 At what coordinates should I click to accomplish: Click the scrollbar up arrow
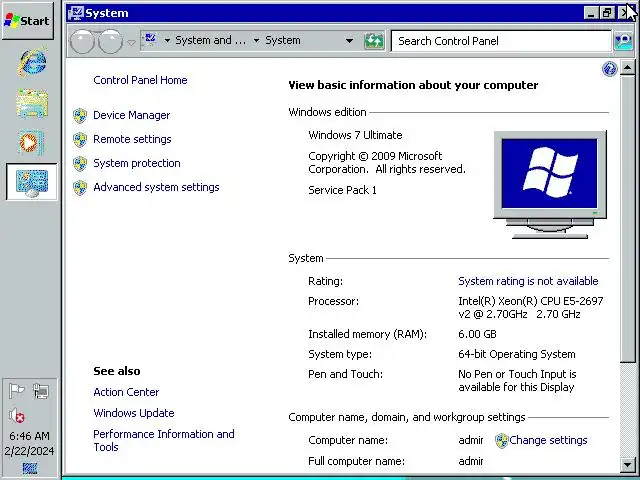click(627, 67)
